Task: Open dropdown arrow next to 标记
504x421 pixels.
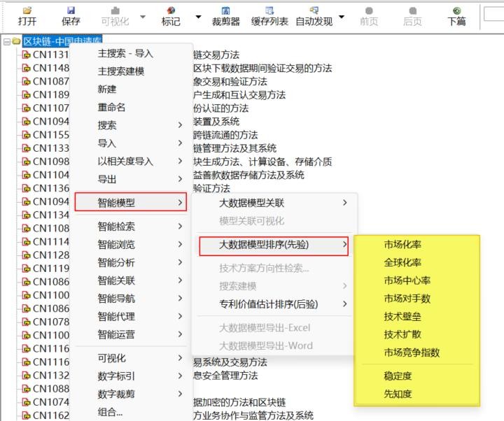Action: pos(198,17)
